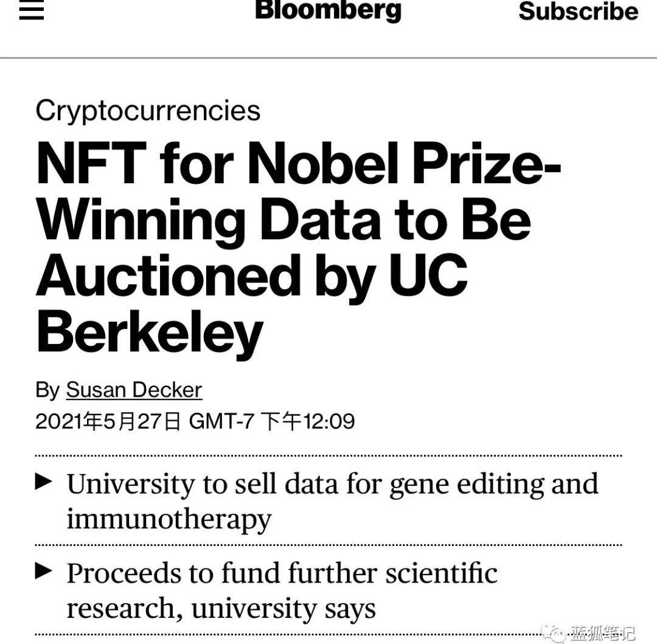Click the Bloomberg logo
This screenshot has width=657, height=644.
pos(328,10)
